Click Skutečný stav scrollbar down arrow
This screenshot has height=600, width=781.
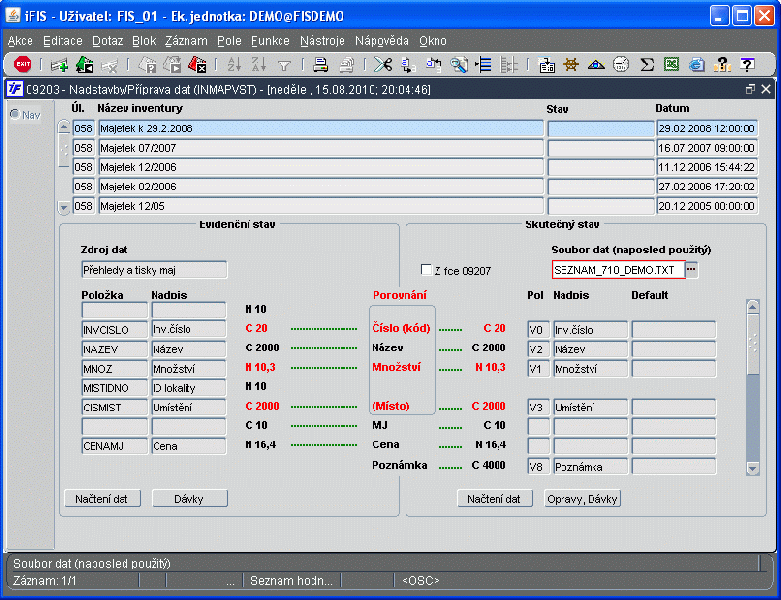(753, 468)
